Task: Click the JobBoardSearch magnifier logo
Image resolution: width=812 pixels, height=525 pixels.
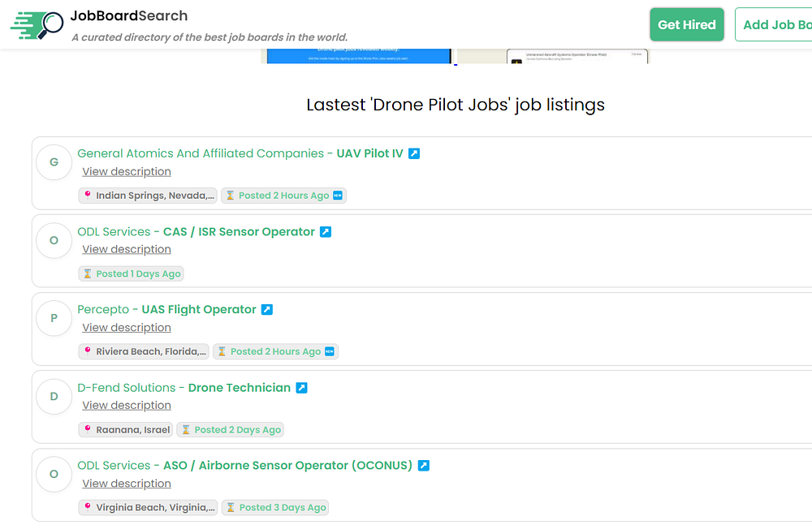Action: (x=37, y=24)
